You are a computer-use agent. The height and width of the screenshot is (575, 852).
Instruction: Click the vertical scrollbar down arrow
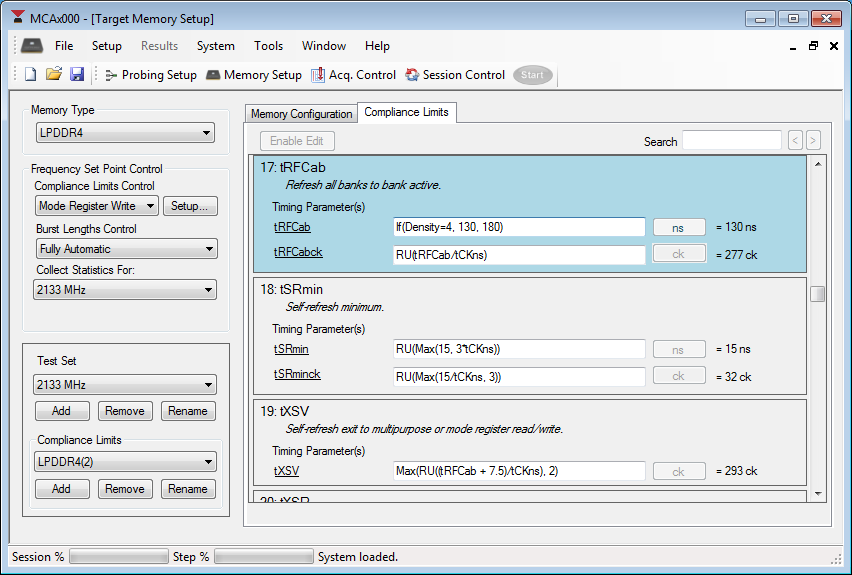click(x=818, y=493)
